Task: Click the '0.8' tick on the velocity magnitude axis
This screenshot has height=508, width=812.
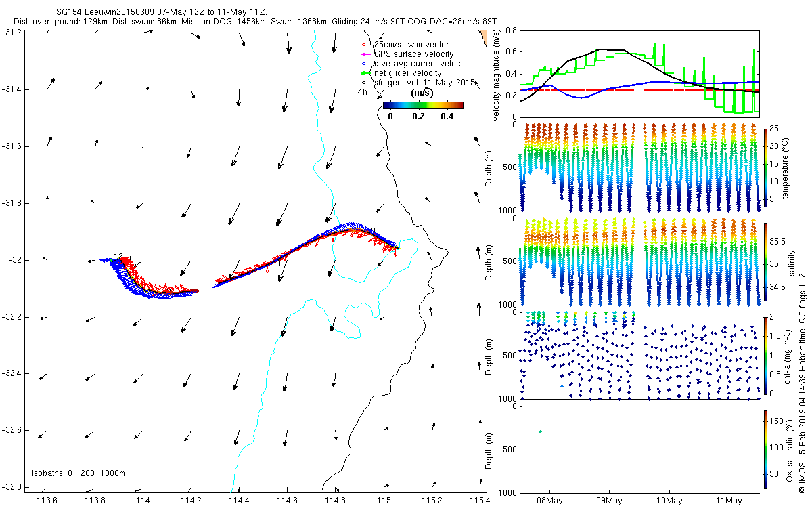Action: point(510,30)
